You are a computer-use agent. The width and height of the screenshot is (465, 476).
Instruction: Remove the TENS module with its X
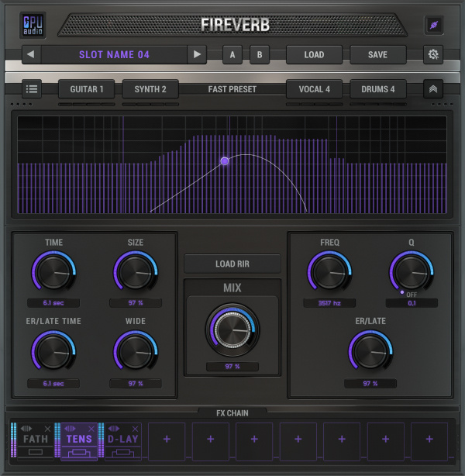pos(91,429)
